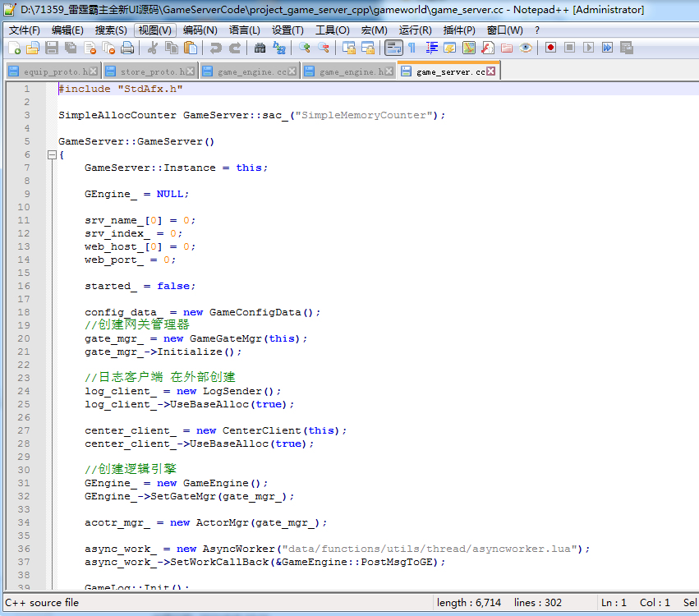The width and height of the screenshot is (699, 616).
Task: Open the 语言(L) language menu
Action: coord(245,30)
